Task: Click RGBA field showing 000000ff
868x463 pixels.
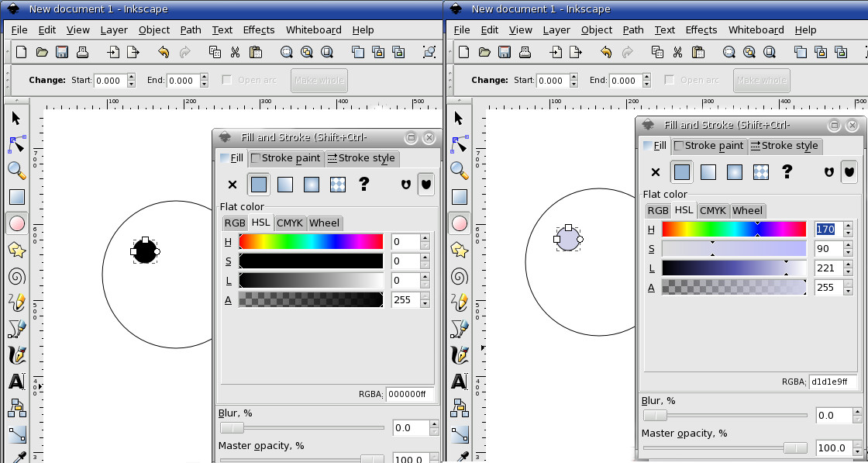Action: click(x=410, y=394)
